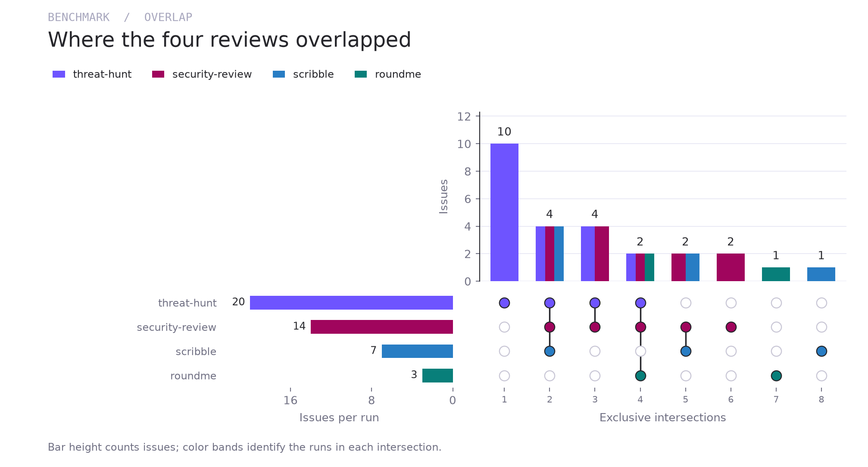Click the scribble legend color swatch

279,74
